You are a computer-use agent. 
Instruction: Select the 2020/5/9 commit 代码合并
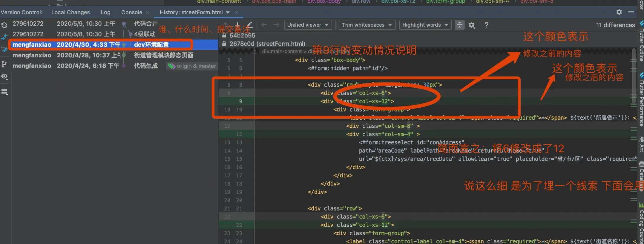coord(115,23)
